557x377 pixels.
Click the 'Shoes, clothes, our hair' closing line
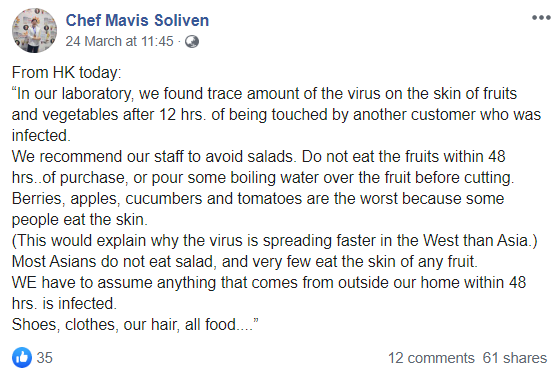[x=135, y=324]
